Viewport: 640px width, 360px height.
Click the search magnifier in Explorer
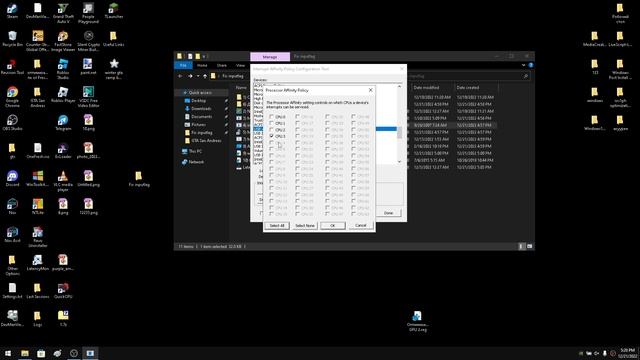click(525, 76)
